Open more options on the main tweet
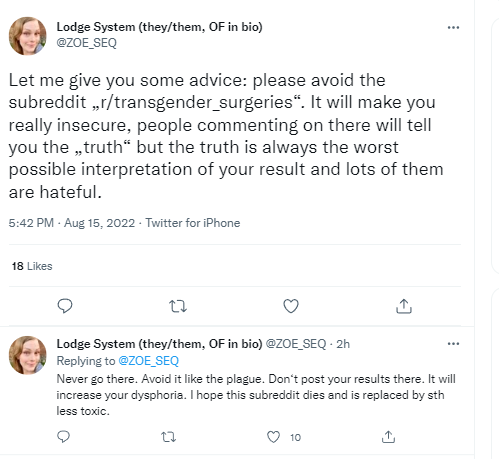 click(x=453, y=27)
